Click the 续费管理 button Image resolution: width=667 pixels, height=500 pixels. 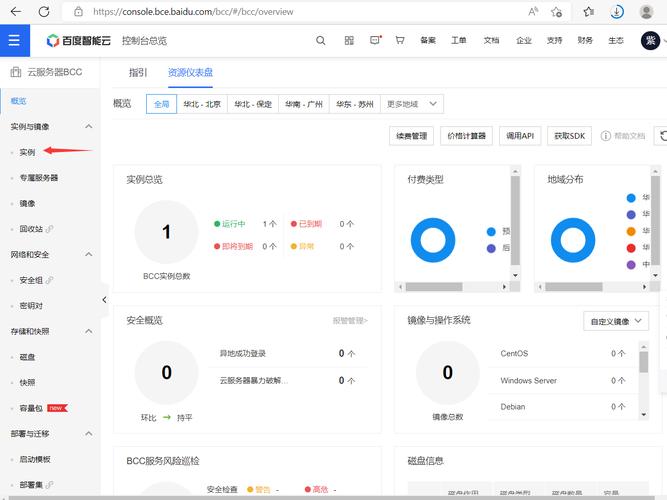[411, 136]
